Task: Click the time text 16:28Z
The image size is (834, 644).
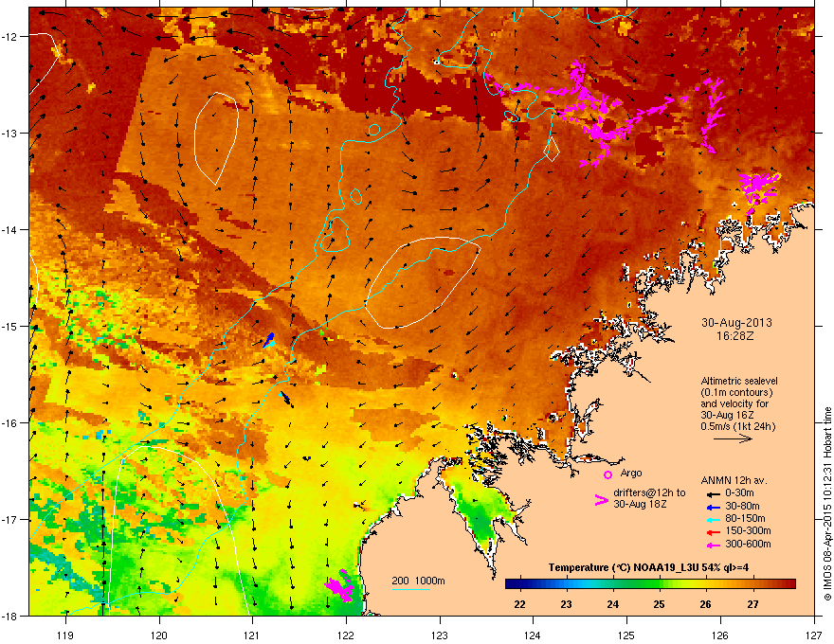Action: pos(735,336)
